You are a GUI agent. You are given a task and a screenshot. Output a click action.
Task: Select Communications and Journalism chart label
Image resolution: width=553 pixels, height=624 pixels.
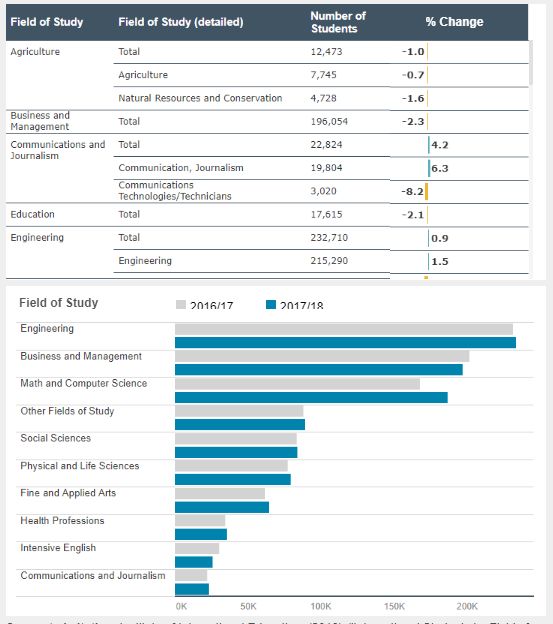(93, 575)
